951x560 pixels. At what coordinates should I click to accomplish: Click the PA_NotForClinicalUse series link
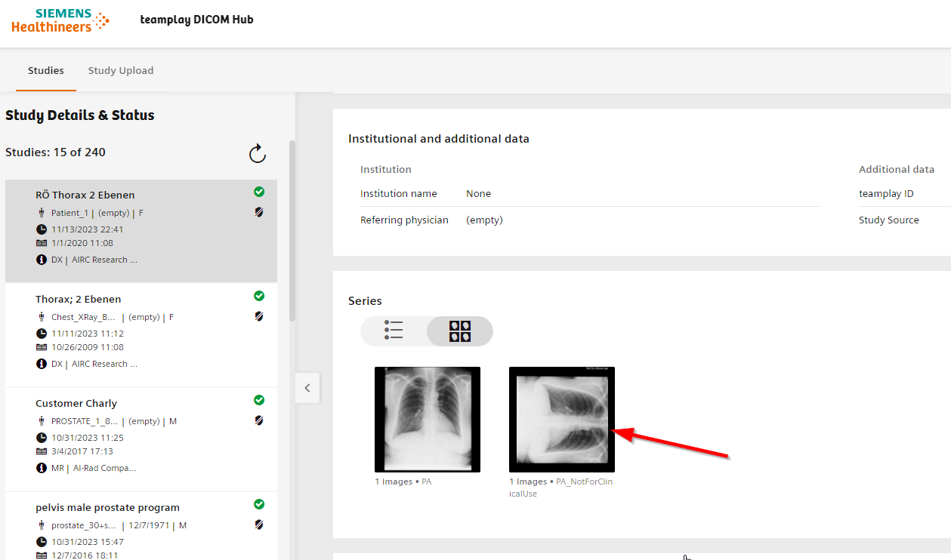point(560,487)
